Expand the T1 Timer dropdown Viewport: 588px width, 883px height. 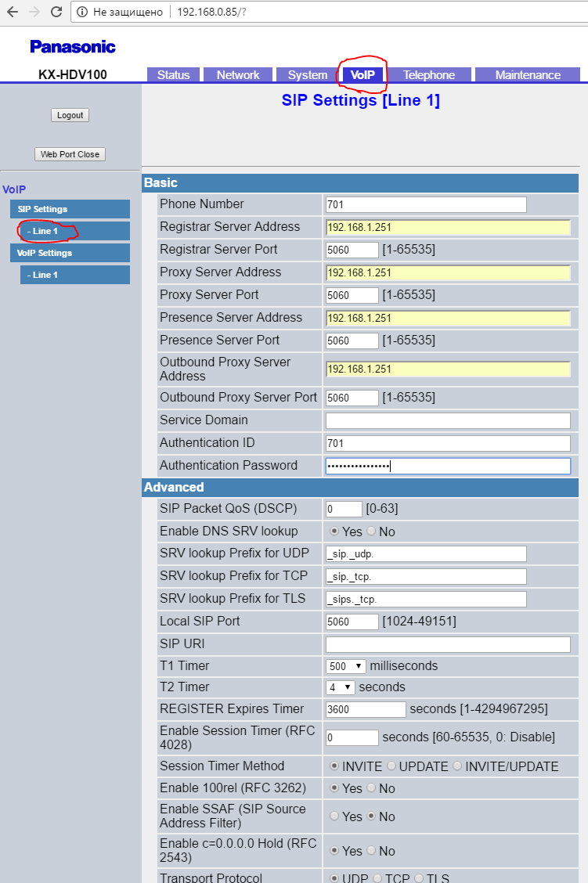(x=345, y=666)
